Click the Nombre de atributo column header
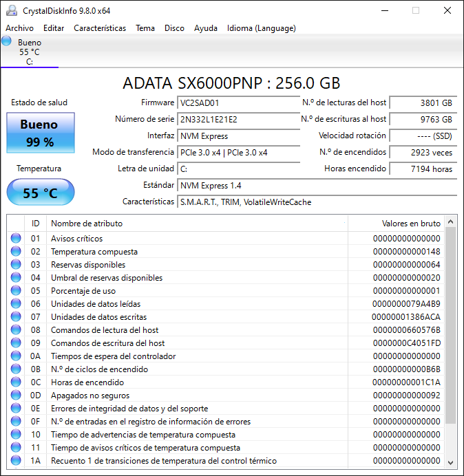The image size is (464, 476). click(x=196, y=224)
